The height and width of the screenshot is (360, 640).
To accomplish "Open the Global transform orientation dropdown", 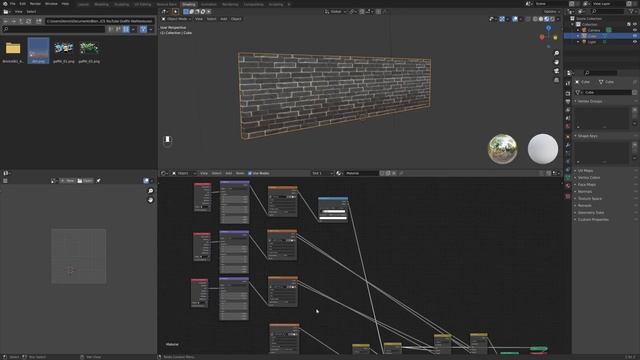I will [x=336, y=12].
